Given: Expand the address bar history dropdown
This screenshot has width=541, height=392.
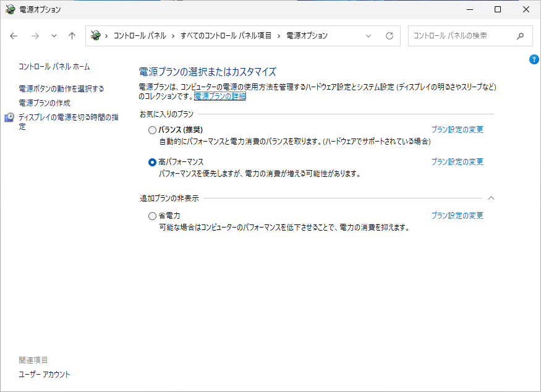Looking at the screenshot, I should pyautogui.click(x=369, y=36).
